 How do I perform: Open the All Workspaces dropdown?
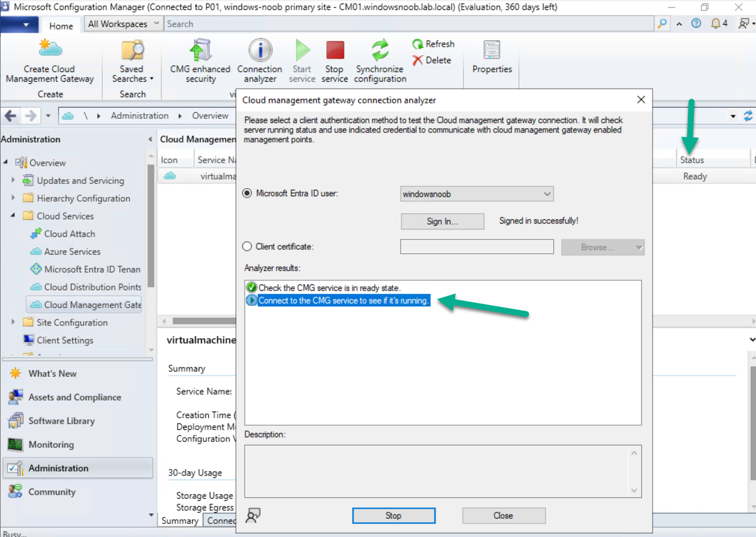pos(124,24)
